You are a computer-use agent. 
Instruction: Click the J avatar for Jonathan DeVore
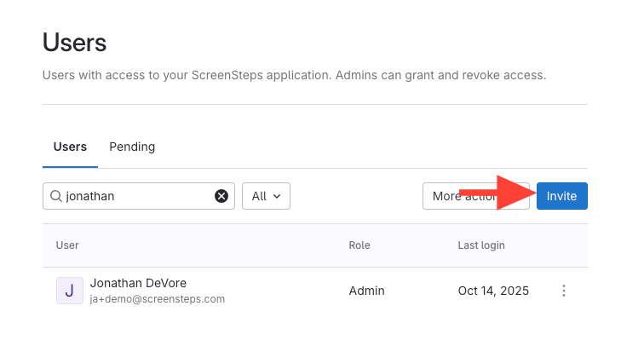tap(69, 291)
